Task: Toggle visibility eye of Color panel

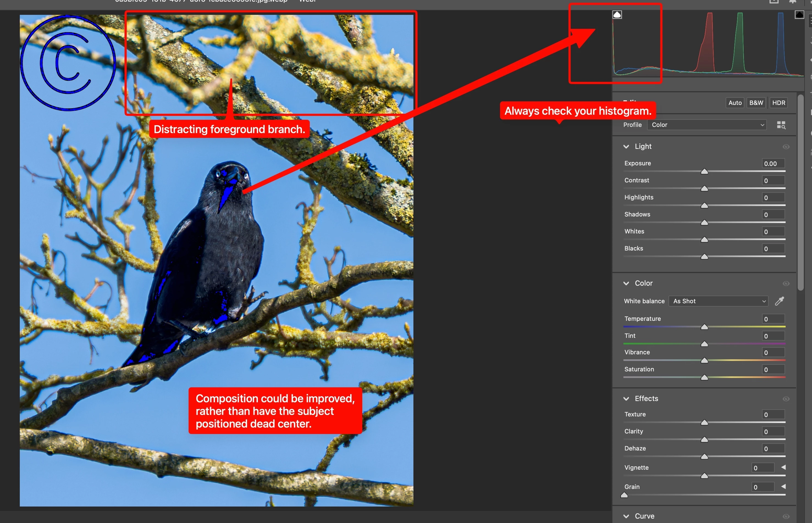Action: 786,283
